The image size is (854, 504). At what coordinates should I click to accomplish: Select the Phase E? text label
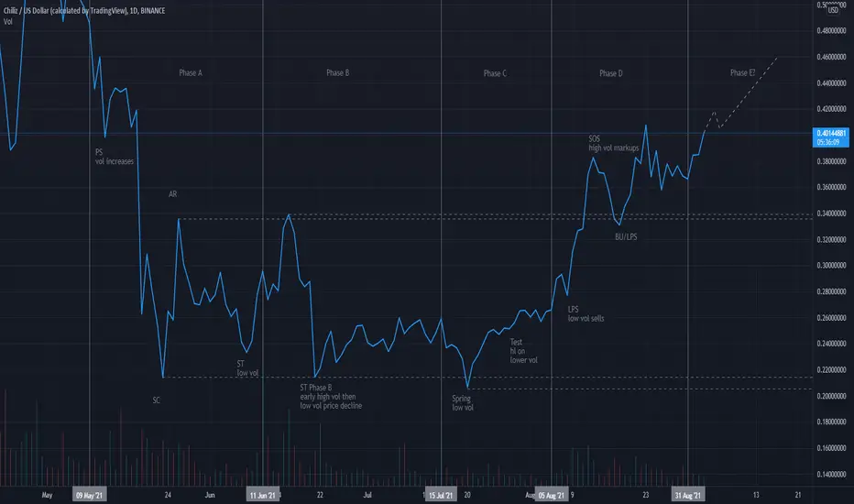click(x=743, y=72)
